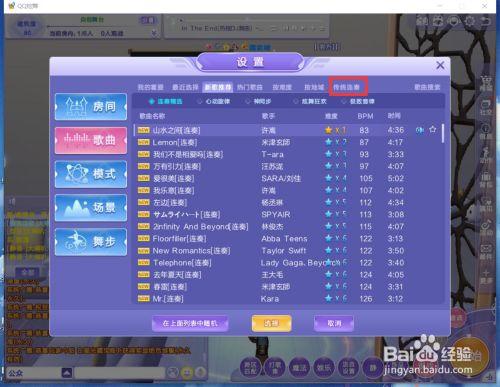The width and height of the screenshot is (500, 387).
Task: Switch to the 热门歌曲 tab
Action: (x=250, y=87)
